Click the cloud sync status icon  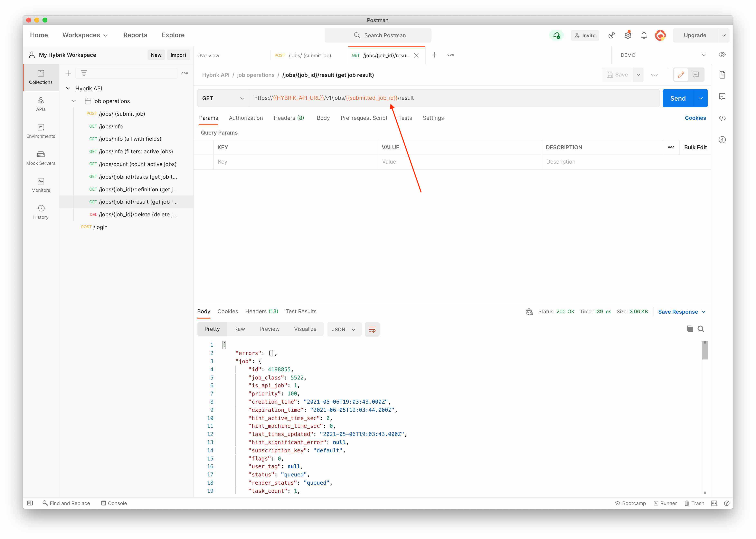[556, 35]
